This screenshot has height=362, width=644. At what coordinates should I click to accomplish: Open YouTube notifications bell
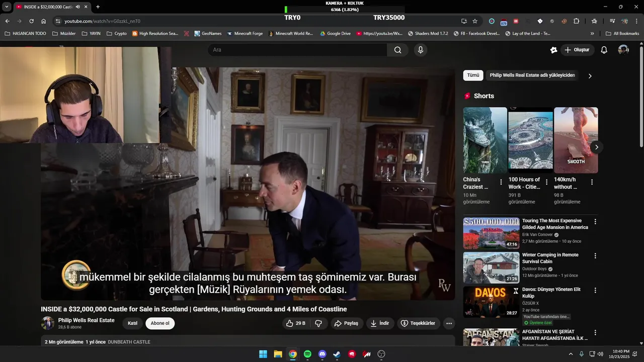[604, 50]
